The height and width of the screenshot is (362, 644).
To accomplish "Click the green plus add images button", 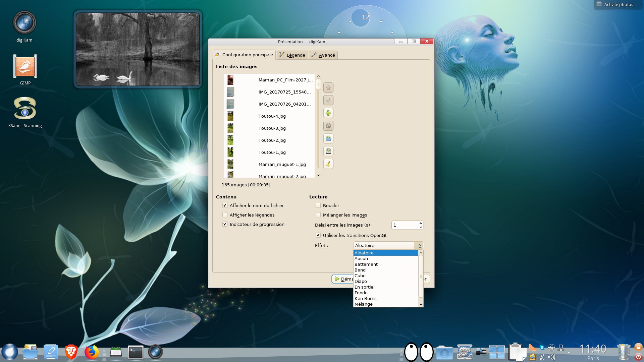I will [x=328, y=113].
